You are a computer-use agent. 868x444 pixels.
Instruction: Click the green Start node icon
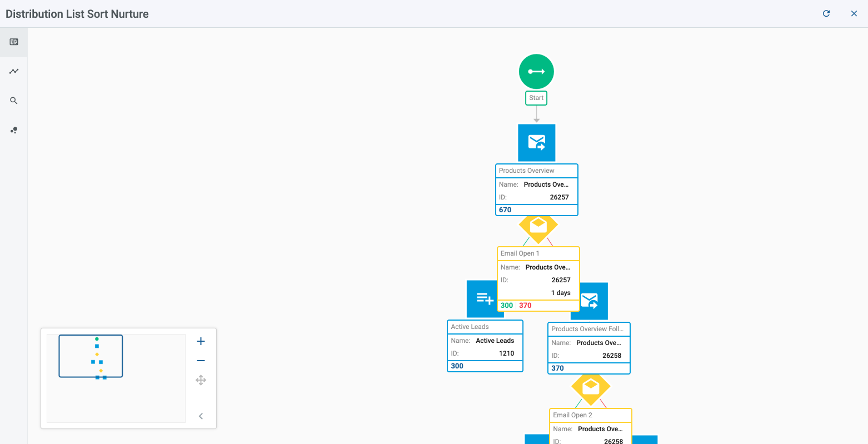[x=536, y=71]
